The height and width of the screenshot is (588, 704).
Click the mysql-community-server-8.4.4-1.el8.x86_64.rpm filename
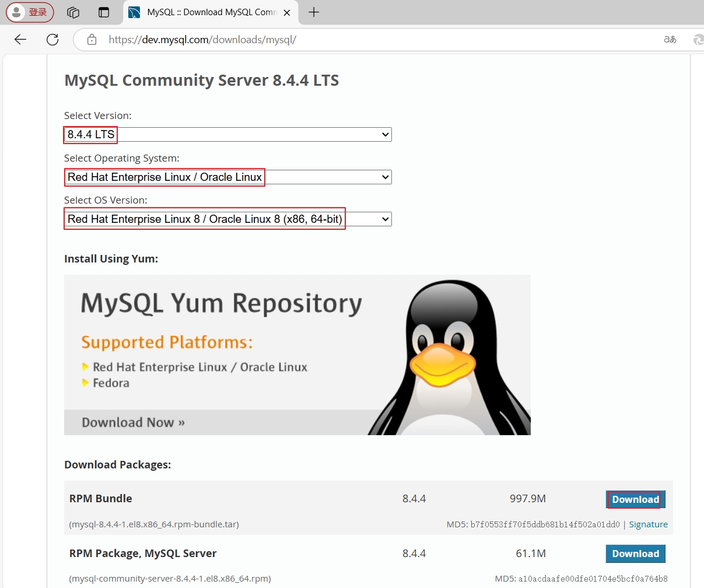point(170,579)
